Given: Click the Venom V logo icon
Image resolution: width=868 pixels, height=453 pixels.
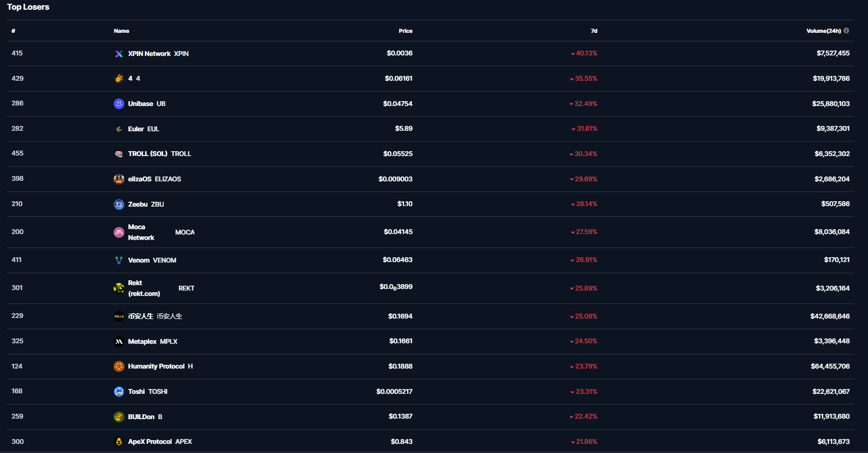Looking at the screenshot, I should coord(119,260).
